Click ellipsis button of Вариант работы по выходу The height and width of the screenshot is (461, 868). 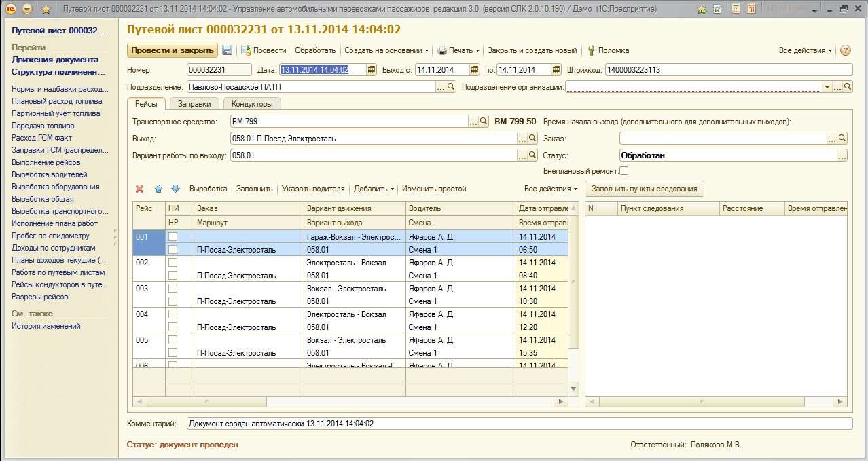(x=523, y=155)
